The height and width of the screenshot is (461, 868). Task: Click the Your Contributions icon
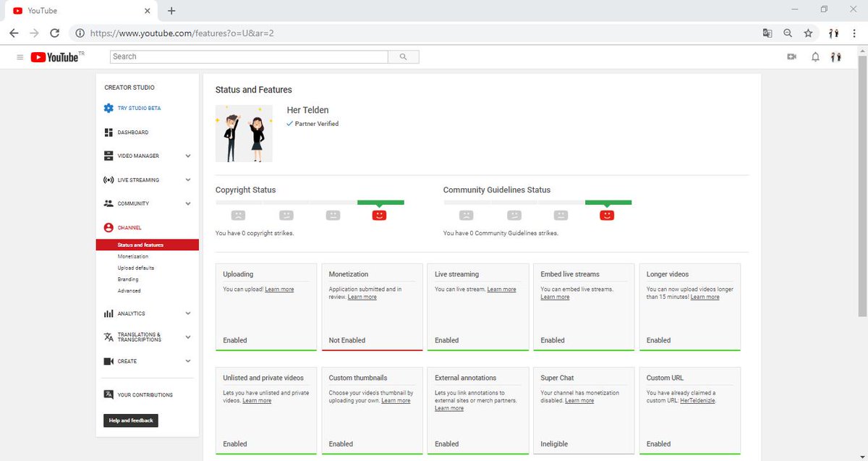click(109, 395)
